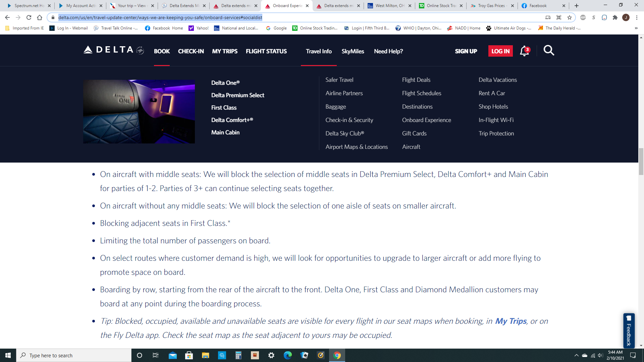Open Task View in taskbar

coord(156,355)
